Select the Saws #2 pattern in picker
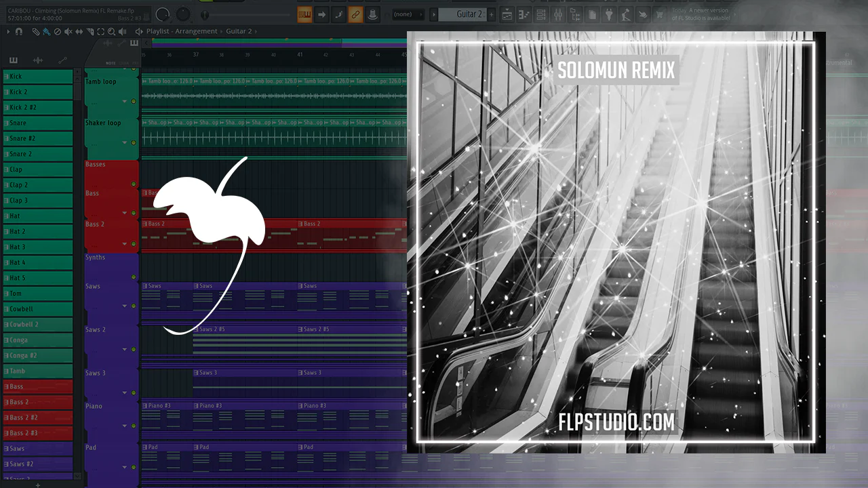This screenshot has width=868, height=488. click(38, 464)
